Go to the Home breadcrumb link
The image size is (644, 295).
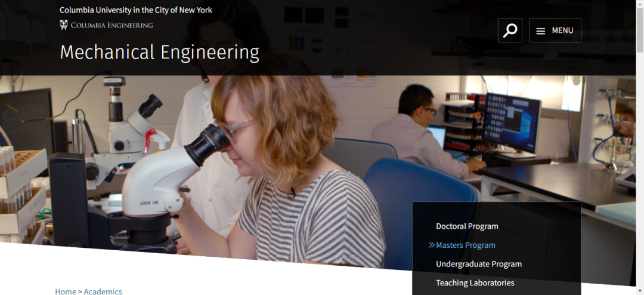click(66, 291)
